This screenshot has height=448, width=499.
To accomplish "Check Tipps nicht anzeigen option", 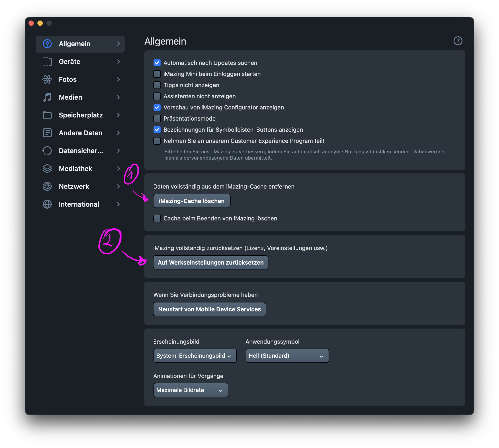I will (x=157, y=85).
